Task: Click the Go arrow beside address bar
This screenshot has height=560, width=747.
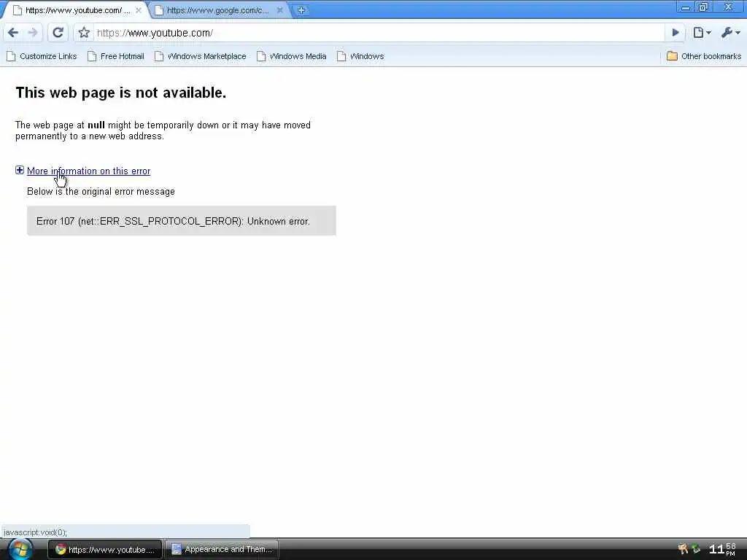Action: tap(675, 33)
